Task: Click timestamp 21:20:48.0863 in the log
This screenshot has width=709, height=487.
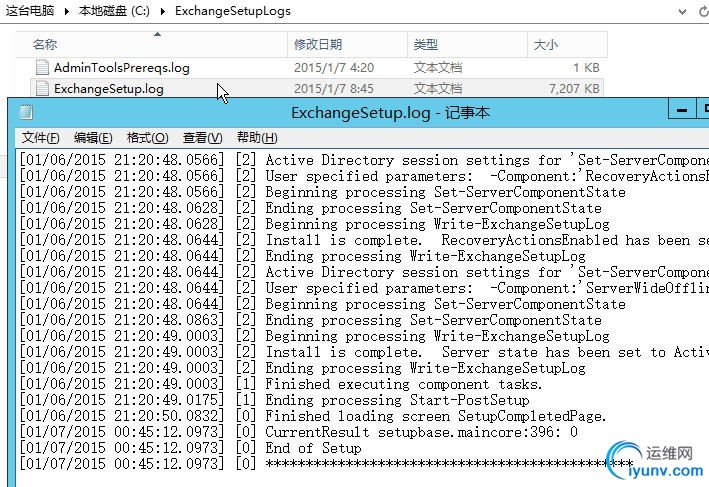Action: point(169,320)
